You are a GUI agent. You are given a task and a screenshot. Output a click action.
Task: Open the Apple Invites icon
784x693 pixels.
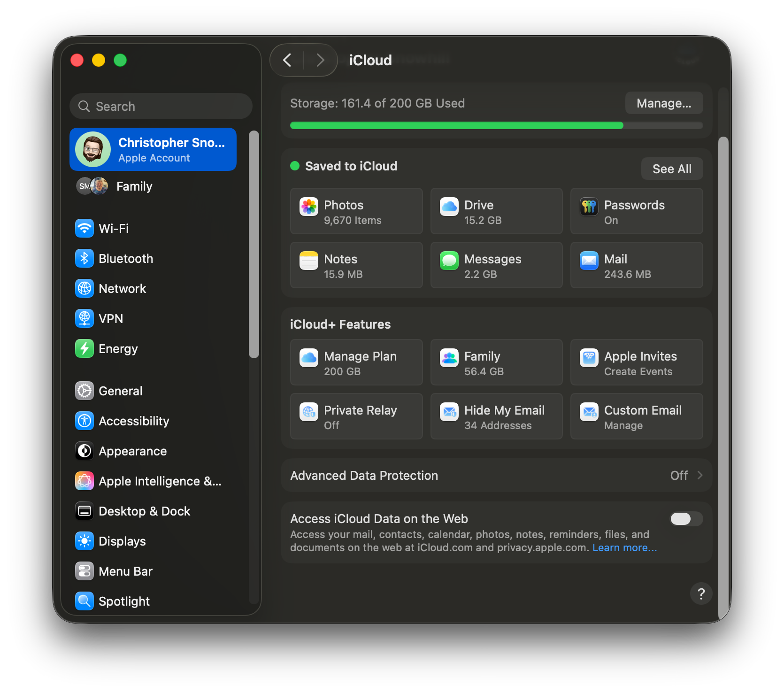(x=589, y=358)
